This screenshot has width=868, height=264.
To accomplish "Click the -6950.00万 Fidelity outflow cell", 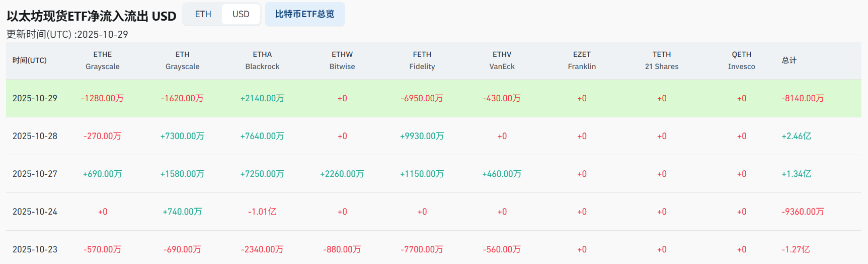I will [x=422, y=98].
